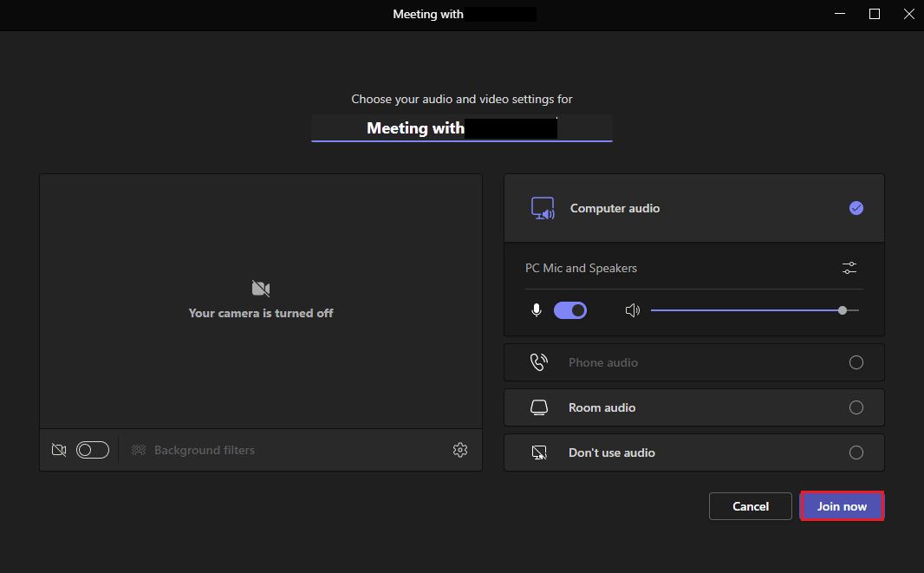Screen dimensions: 924x573
Task: Cancel joining the meeting
Action: coord(750,506)
